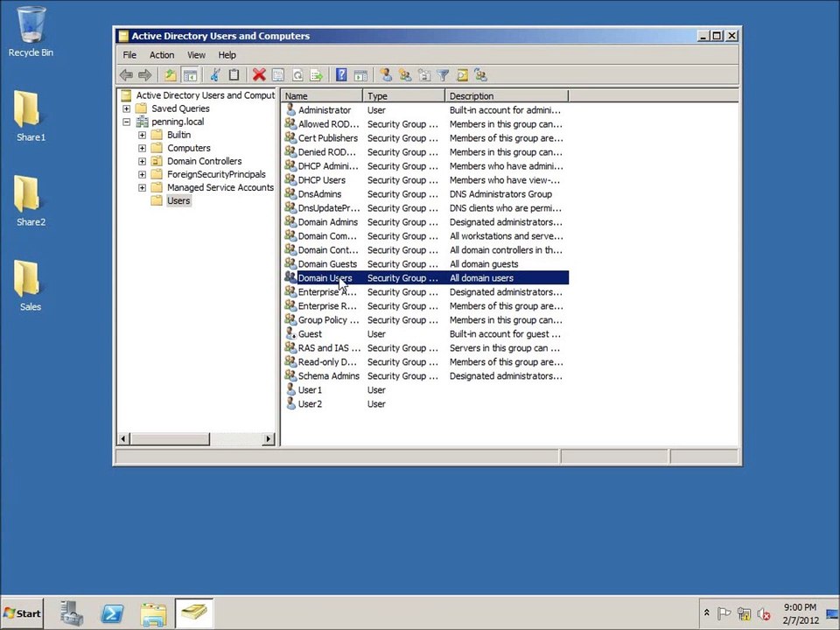Select the User1 account
The width and height of the screenshot is (840, 630).
click(x=426, y=390)
